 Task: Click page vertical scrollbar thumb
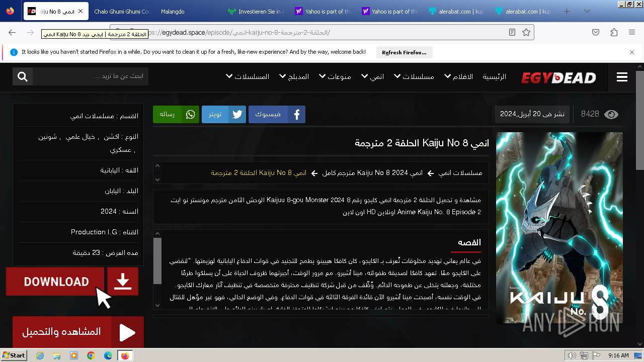[640, 121]
